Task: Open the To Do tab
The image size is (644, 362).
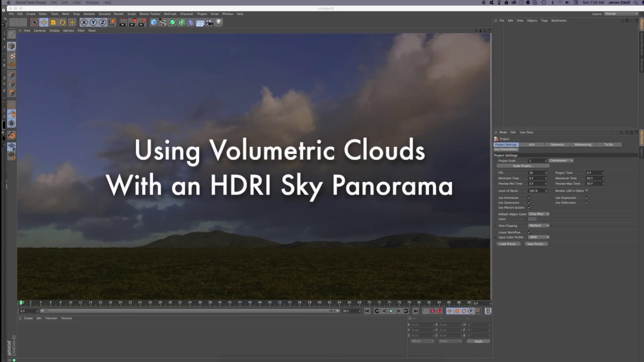Action: (609, 144)
